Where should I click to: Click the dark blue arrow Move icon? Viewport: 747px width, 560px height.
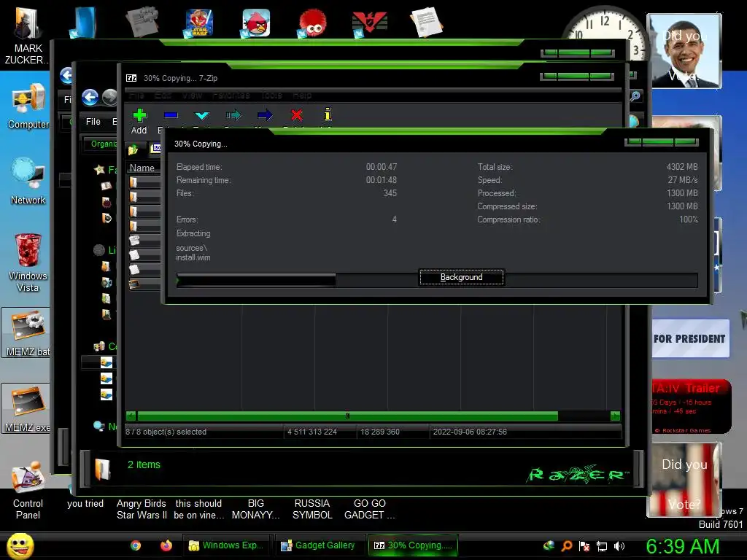point(265,115)
